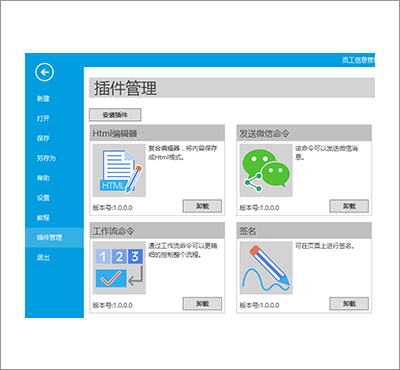400x370 pixels.
Task: Select the highlighted 插件管理 sidebar item
Action: click(54, 237)
